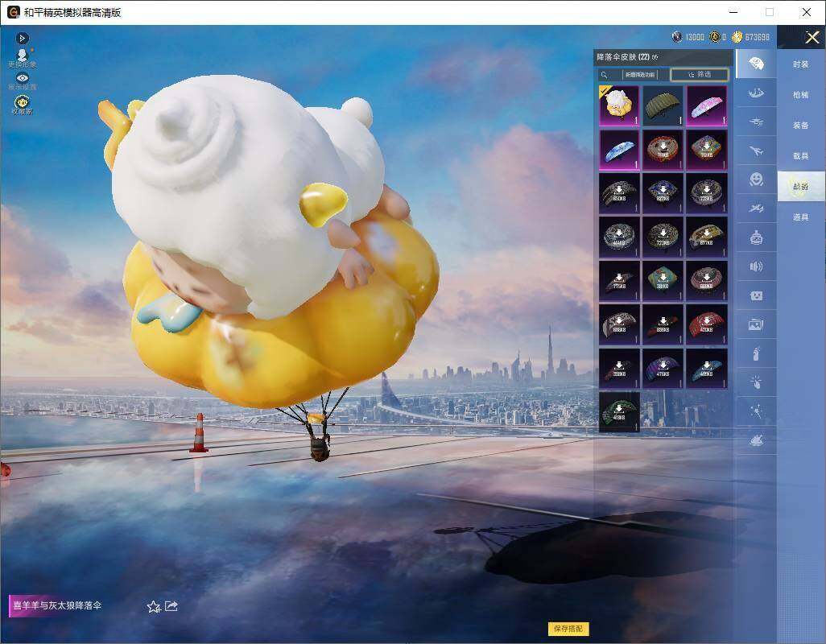Click the 喜羊羊与灰太狼降落伞 name label
This screenshot has width=826, height=644.
click(x=57, y=605)
